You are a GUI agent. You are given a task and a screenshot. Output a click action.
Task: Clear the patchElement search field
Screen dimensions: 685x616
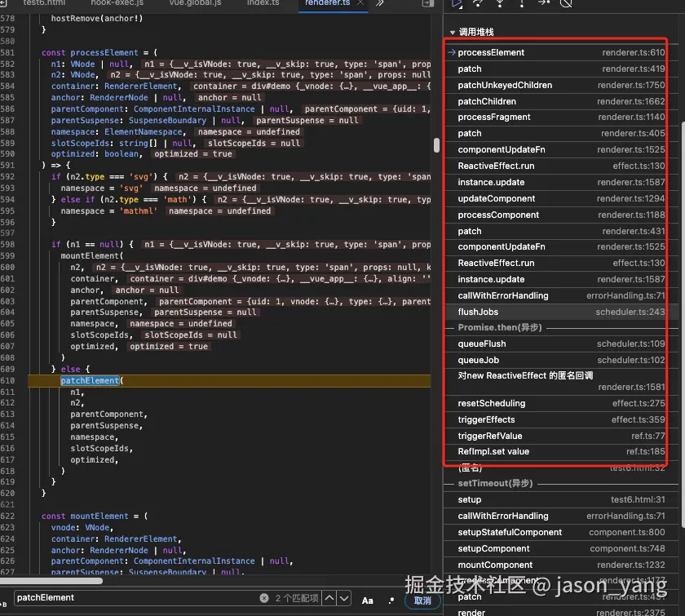264,598
